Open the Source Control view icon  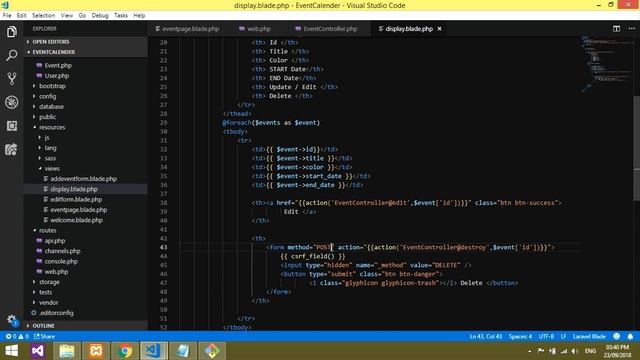pos(11,79)
